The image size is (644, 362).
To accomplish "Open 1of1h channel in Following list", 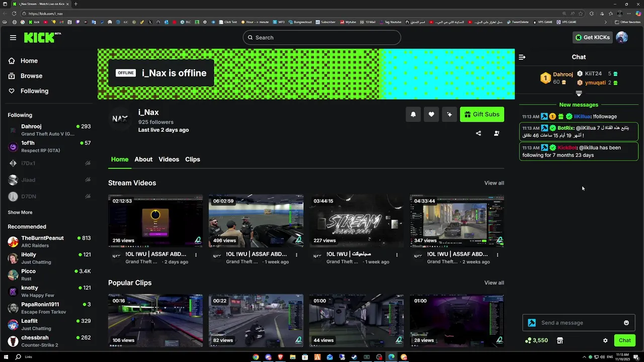I will [49, 146].
